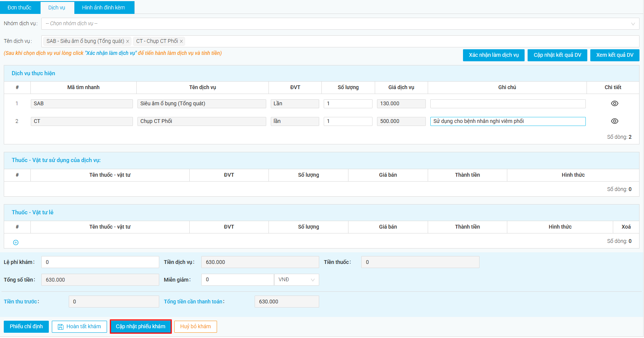This screenshot has width=644, height=338.
Task: Open the Hình ảnh đính kèm tab
Action: tap(104, 8)
